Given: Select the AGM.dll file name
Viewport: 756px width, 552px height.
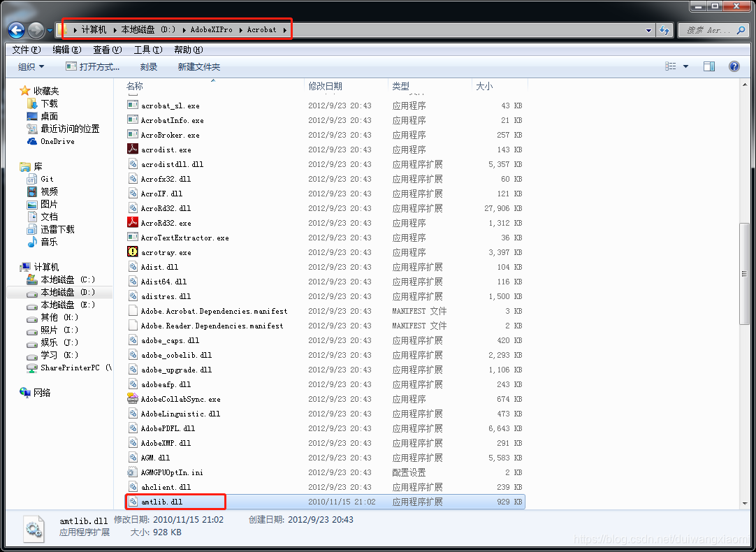Looking at the screenshot, I should tap(155, 458).
